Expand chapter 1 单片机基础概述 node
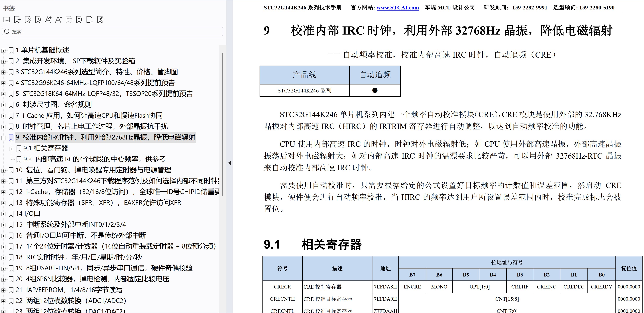The width and height of the screenshot is (644, 313). 3,51
